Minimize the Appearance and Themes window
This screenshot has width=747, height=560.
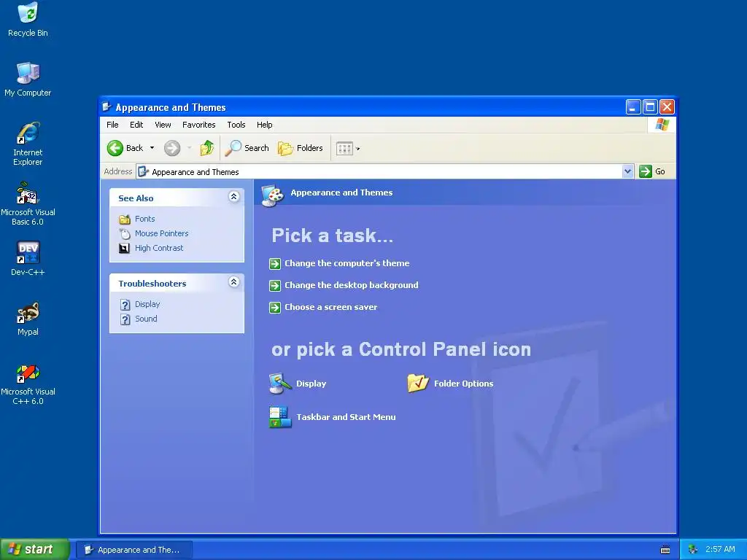coord(632,107)
